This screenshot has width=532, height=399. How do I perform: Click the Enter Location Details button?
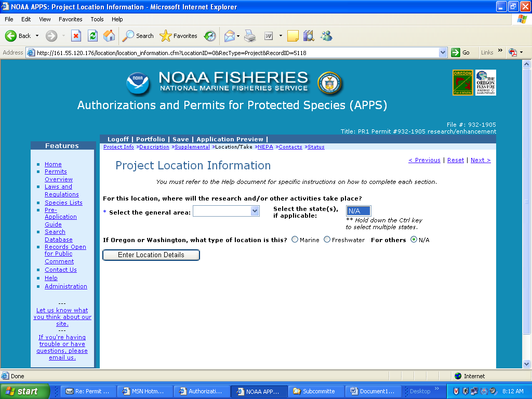[151, 255]
